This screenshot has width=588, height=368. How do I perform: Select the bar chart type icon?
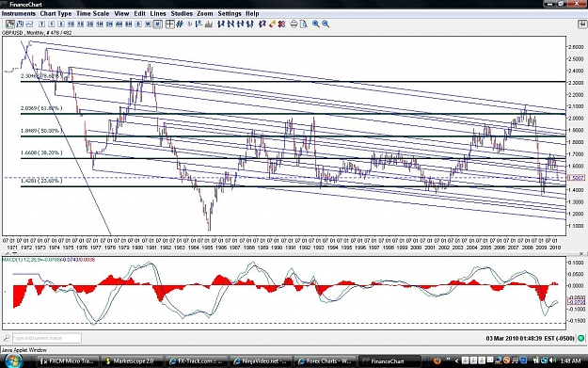(x=20, y=24)
